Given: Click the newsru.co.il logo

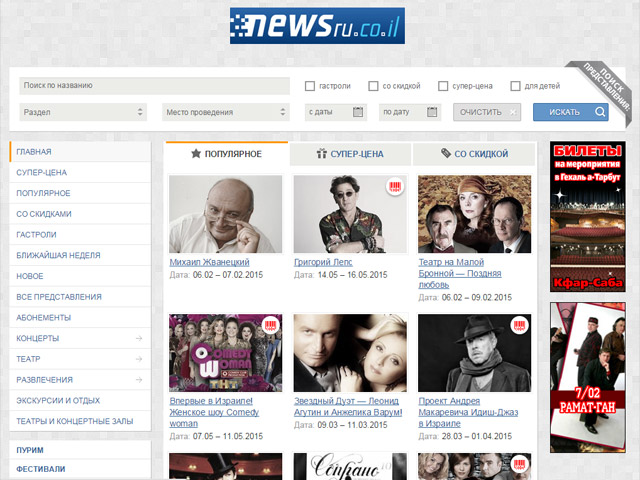Looking at the screenshot, I should point(317,26).
